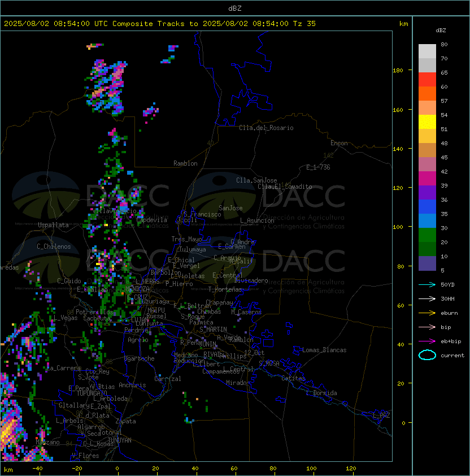Viewport: 470px width, 476px height.
Task: Click the yellow eburn arrow legend icon
Action: [427, 313]
